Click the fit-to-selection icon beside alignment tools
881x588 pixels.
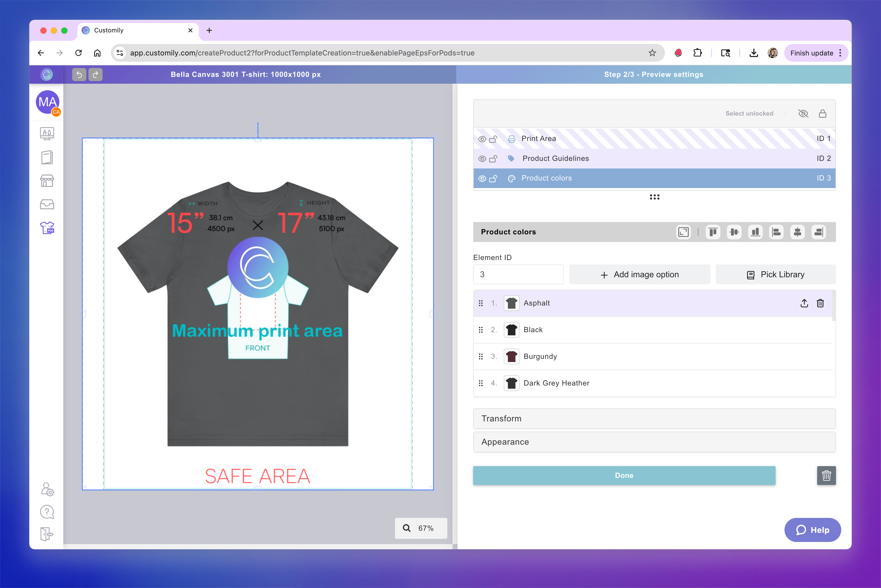[683, 232]
